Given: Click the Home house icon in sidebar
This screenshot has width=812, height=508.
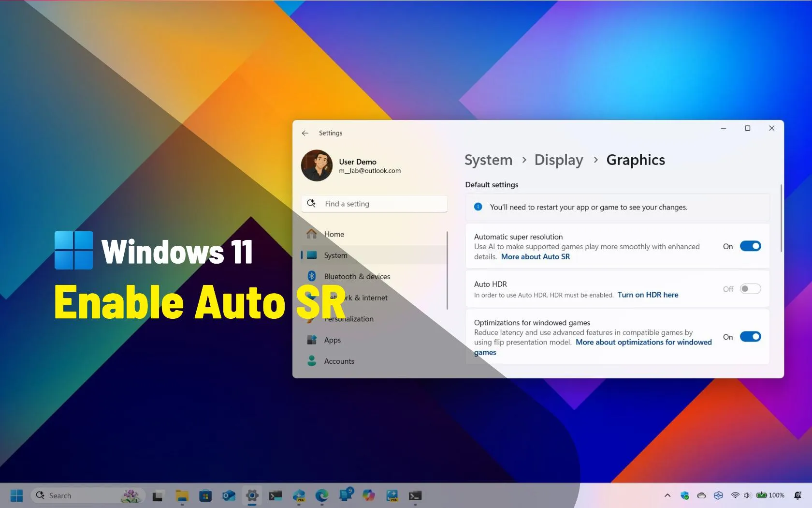Looking at the screenshot, I should (x=312, y=234).
